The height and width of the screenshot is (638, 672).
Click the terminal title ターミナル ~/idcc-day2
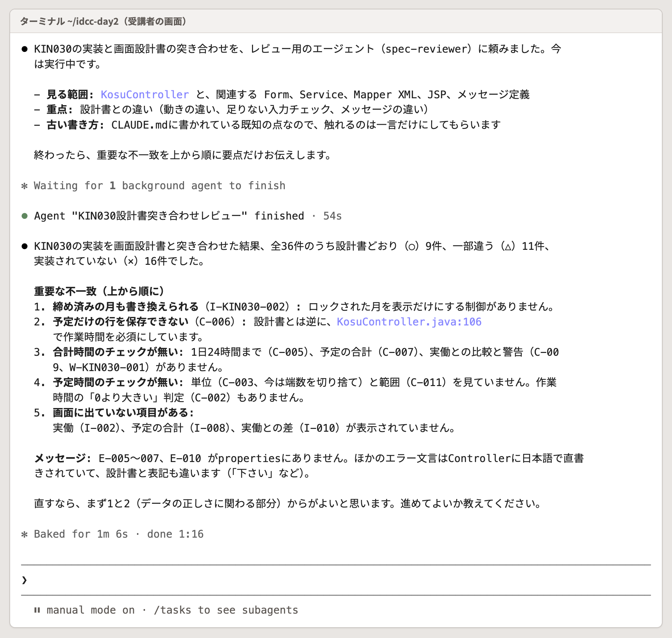(x=103, y=22)
